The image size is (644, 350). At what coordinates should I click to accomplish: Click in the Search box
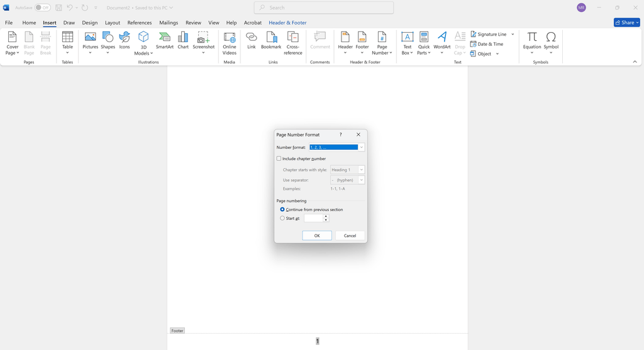pos(324,8)
